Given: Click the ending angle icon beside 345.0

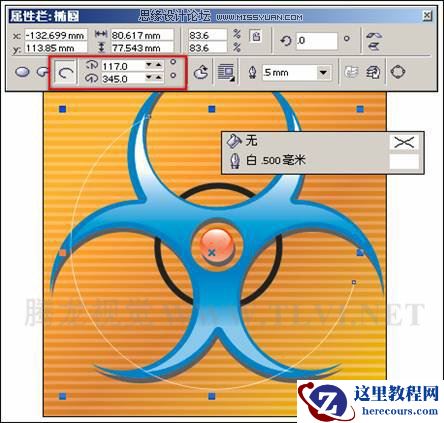Looking at the screenshot, I should pos(91,78).
